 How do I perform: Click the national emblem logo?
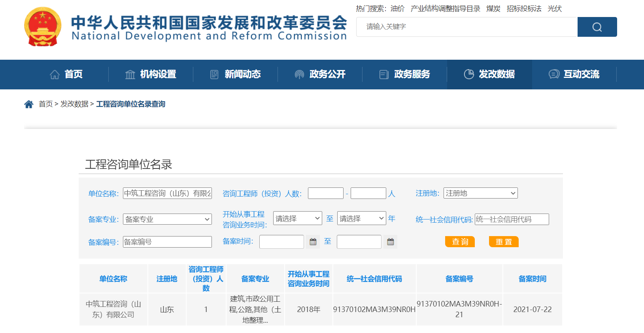[43, 27]
